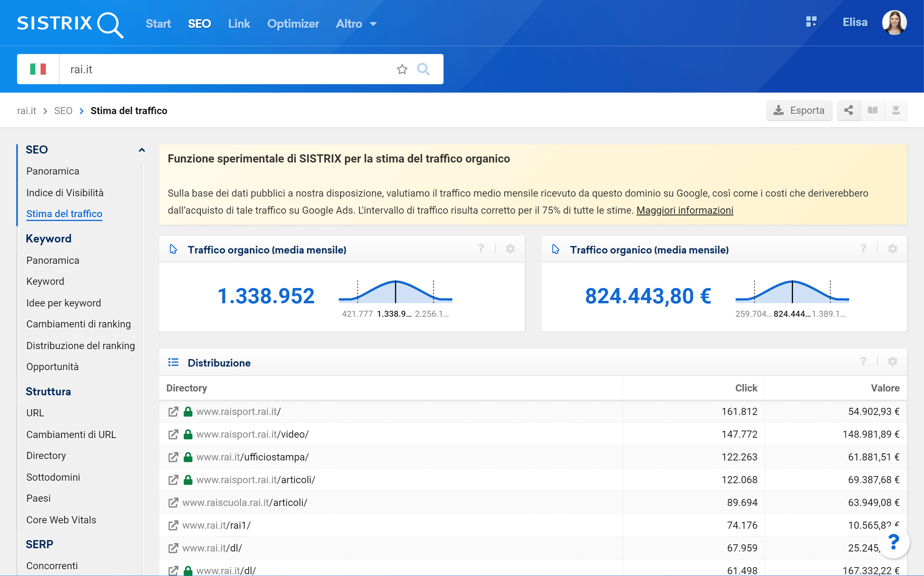Viewport: 924px width, 576px height.
Task: Open the Start menu item
Action: tap(158, 23)
